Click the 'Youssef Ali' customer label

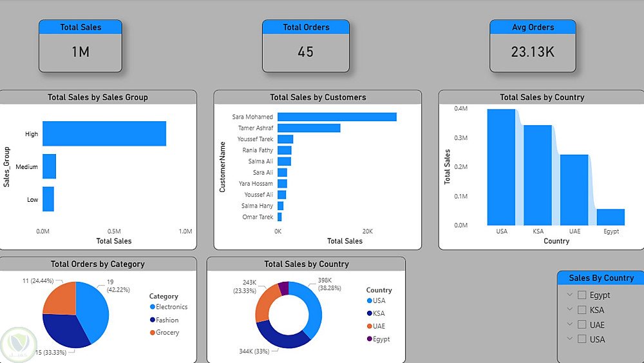coord(259,195)
